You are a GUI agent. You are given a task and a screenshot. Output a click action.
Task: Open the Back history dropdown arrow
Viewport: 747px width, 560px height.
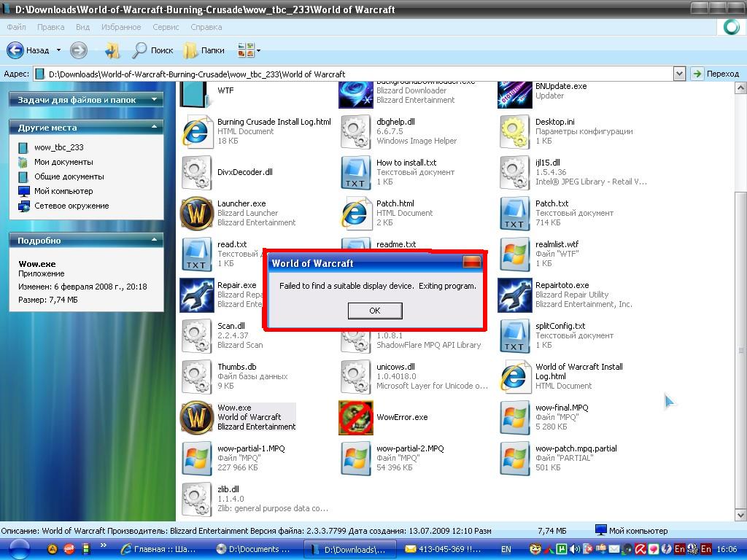click(58, 50)
